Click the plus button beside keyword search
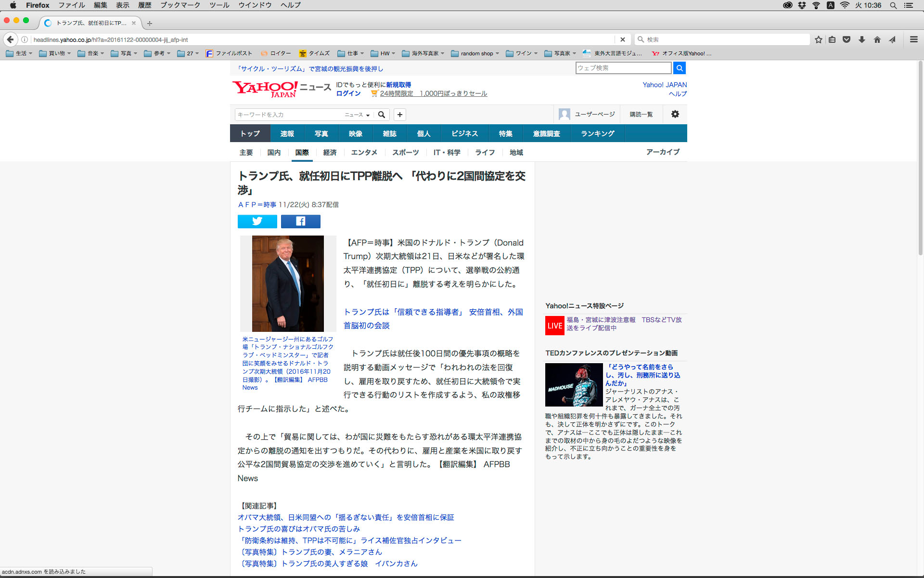 [x=399, y=115]
